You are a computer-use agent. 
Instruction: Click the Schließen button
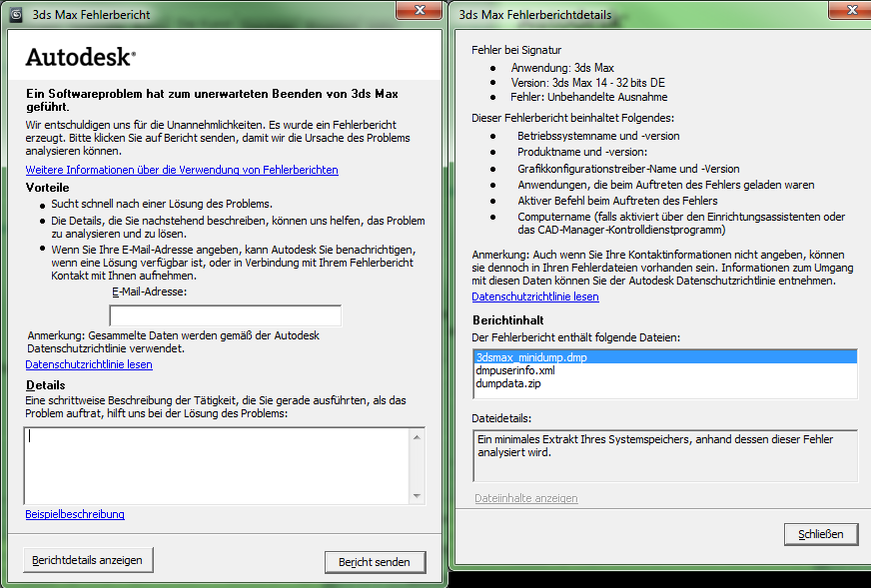[x=821, y=534]
